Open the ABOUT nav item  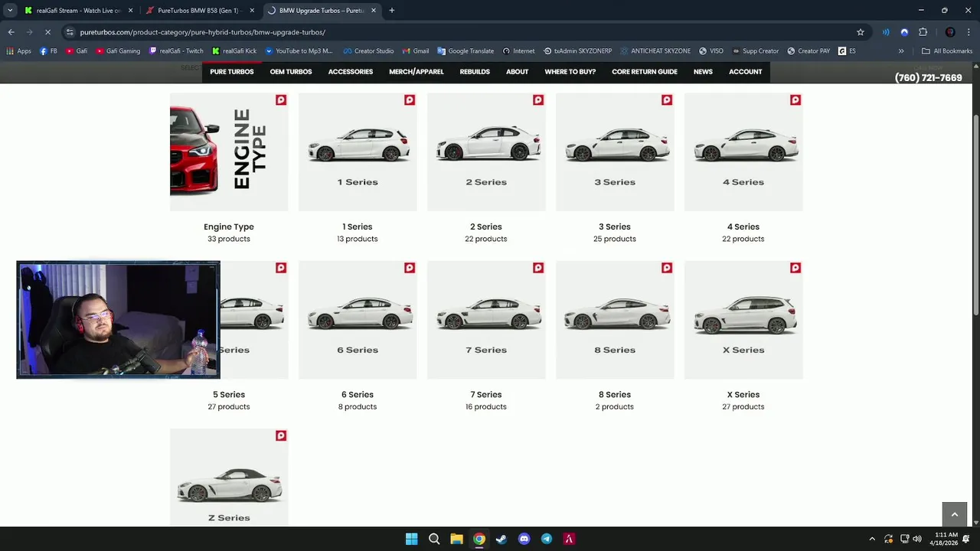(x=517, y=72)
